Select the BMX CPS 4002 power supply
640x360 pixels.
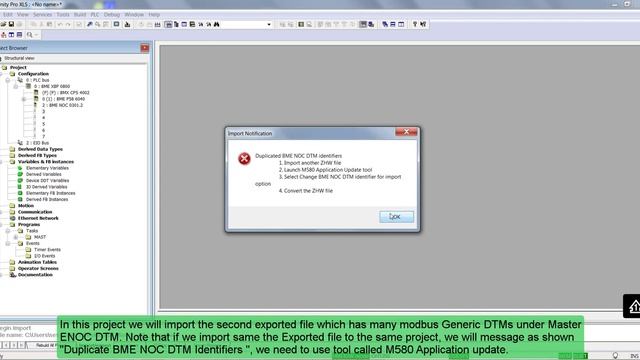click(65, 93)
